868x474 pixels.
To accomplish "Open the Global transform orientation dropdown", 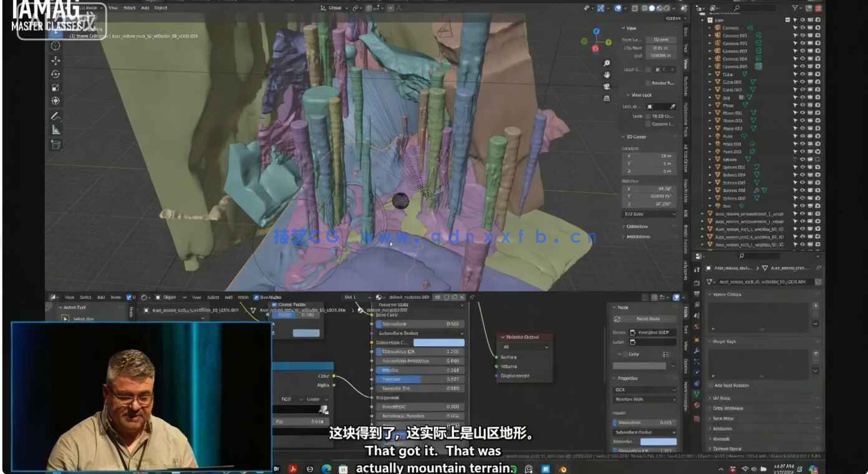I will pyautogui.click(x=336, y=8).
